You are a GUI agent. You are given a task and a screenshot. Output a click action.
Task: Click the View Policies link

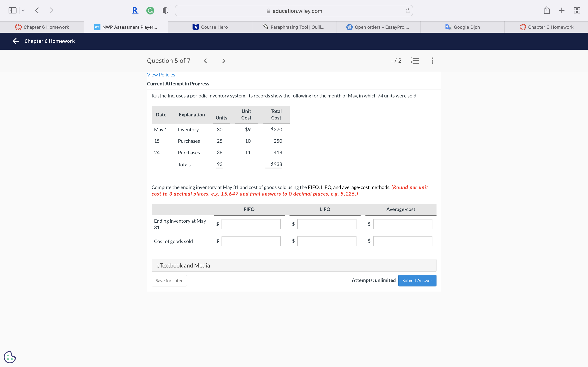pos(161,75)
